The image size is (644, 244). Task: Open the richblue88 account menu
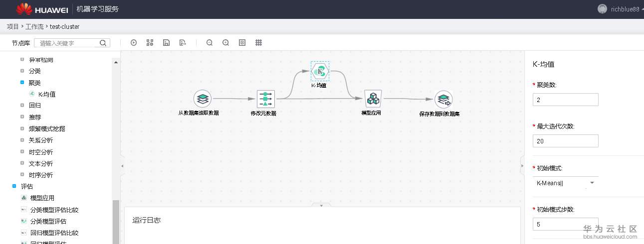[x=625, y=9]
